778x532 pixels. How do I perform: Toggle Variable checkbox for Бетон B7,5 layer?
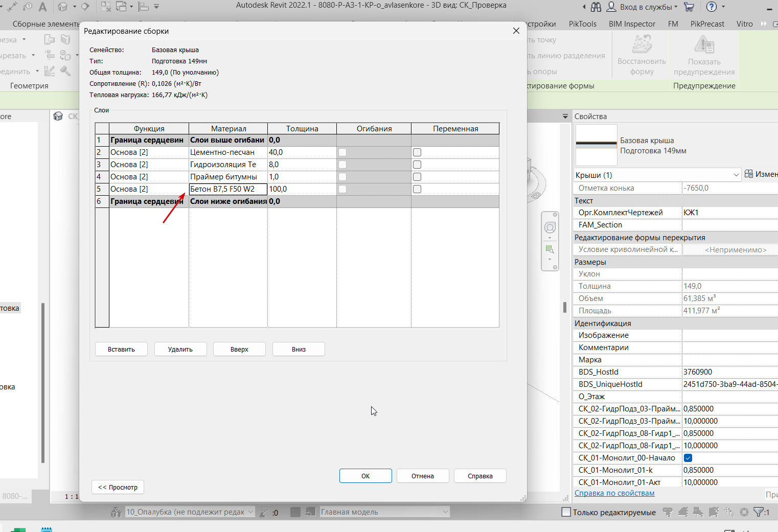417,189
